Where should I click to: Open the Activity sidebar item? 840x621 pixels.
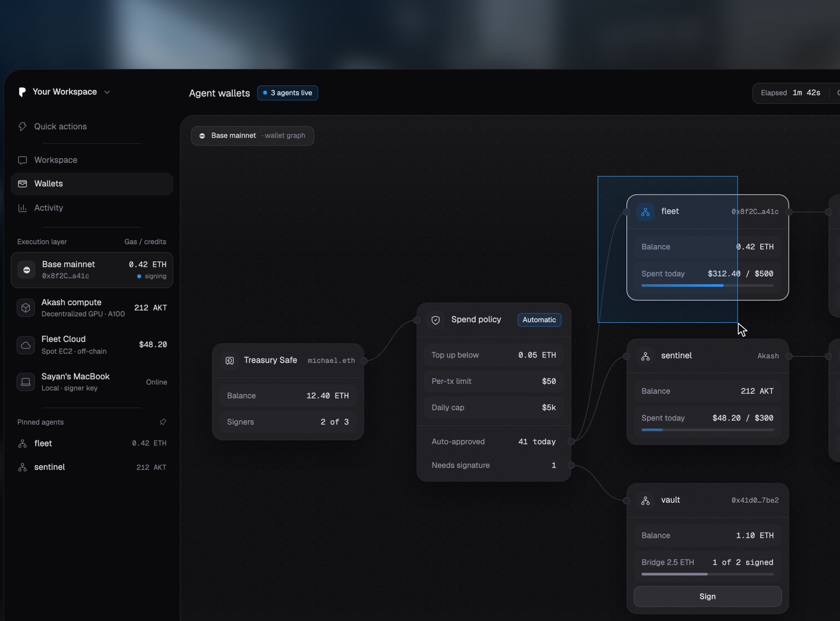click(x=92, y=208)
